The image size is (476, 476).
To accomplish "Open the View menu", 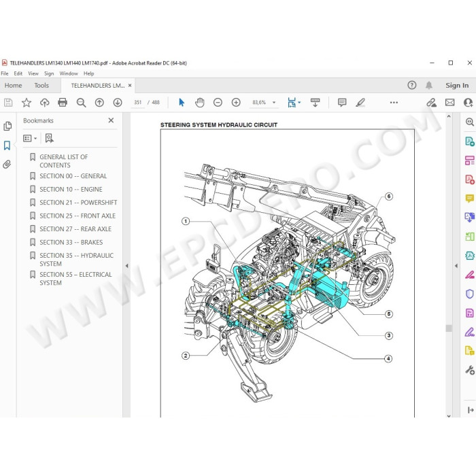I will 33,73.
